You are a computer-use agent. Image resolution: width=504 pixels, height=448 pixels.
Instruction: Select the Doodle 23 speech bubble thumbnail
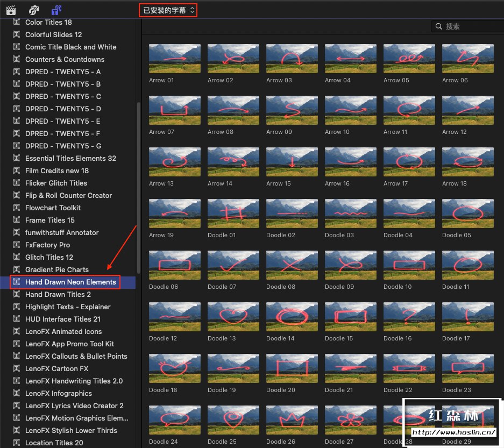(x=467, y=368)
